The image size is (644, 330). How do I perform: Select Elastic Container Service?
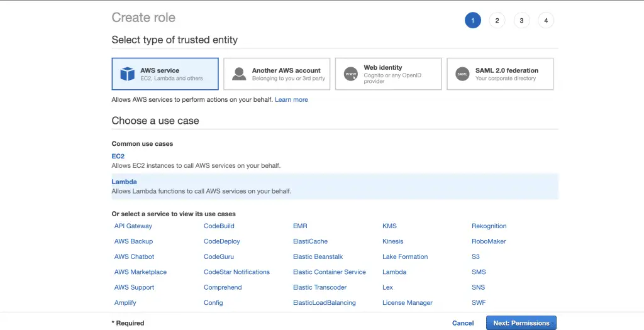pyautogui.click(x=330, y=272)
